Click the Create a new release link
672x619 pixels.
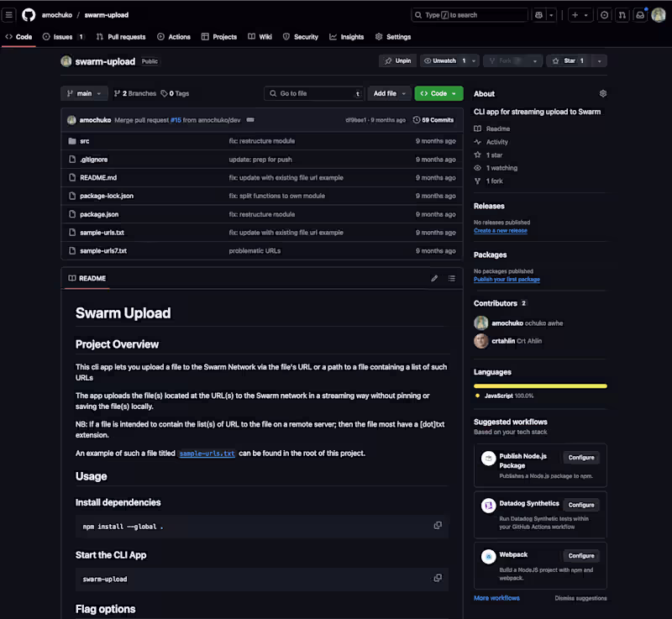tap(501, 229)
